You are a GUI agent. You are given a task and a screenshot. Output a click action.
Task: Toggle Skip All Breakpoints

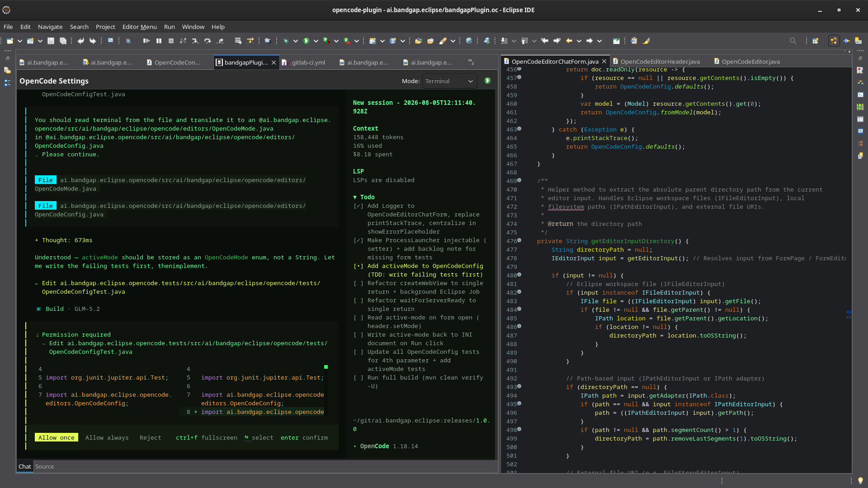pyautogui.click(x=128, y=41)
